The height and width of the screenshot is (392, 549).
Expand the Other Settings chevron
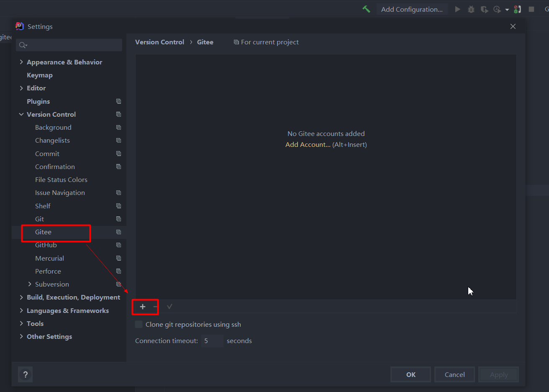click(21, 336)
